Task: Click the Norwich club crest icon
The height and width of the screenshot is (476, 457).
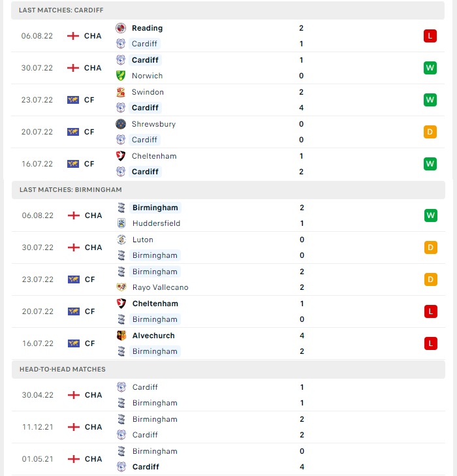Action: (x=121, y=76)
